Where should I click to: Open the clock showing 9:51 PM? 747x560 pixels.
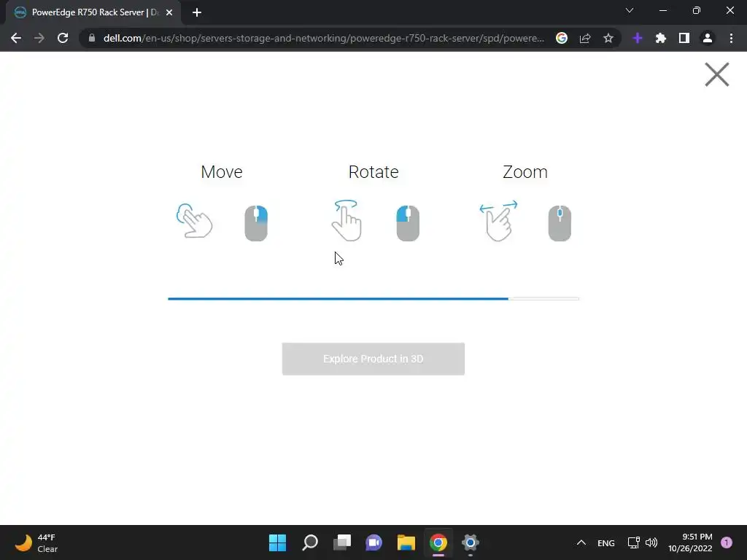click(690, 542)
